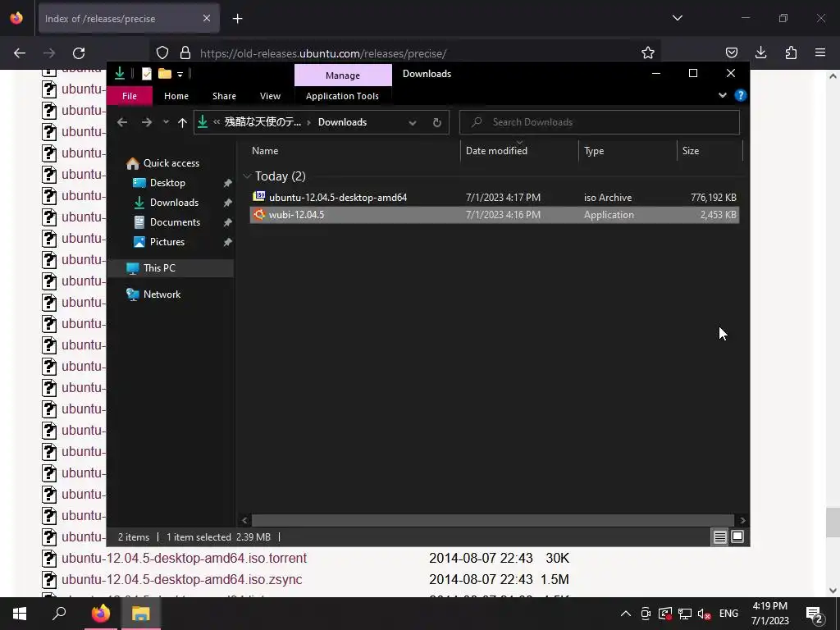Viewport: 840px width, 630px height.
Task: Open the Home ribbon tab
Action: (176, 96)
